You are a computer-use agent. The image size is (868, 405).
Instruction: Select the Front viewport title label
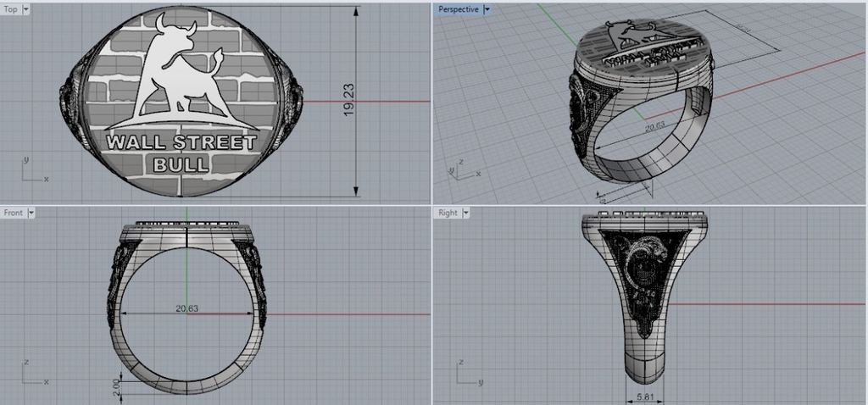click(14, 213)
